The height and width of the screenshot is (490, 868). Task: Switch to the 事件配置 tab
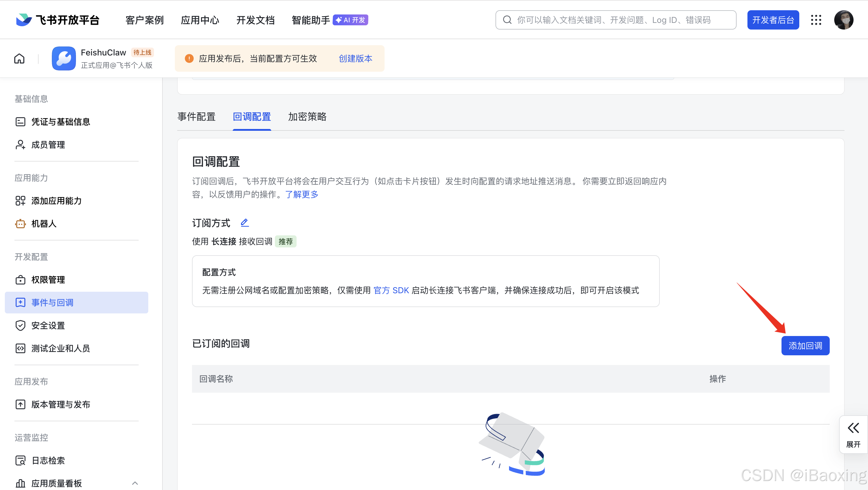[197, 117]
